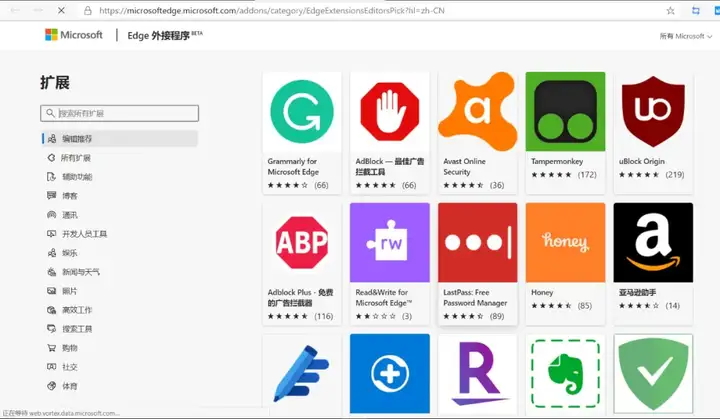Stop loading the page with X button

tap(61, 10)
